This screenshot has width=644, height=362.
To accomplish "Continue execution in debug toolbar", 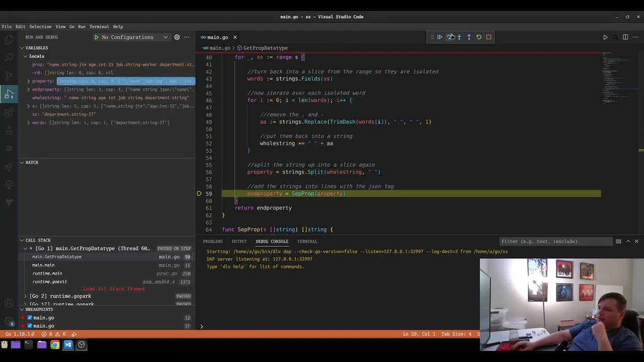I will click(440, 37).
